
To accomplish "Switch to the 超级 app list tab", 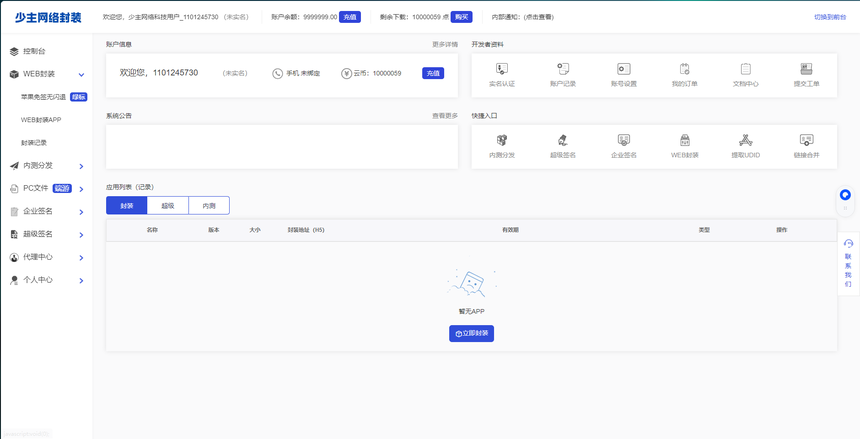I will click(168, 206).
